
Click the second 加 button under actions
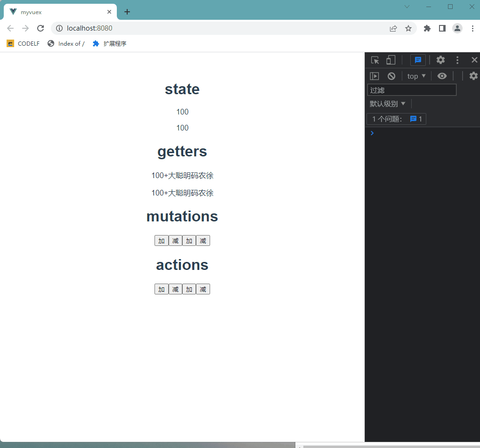pos(189,289)
